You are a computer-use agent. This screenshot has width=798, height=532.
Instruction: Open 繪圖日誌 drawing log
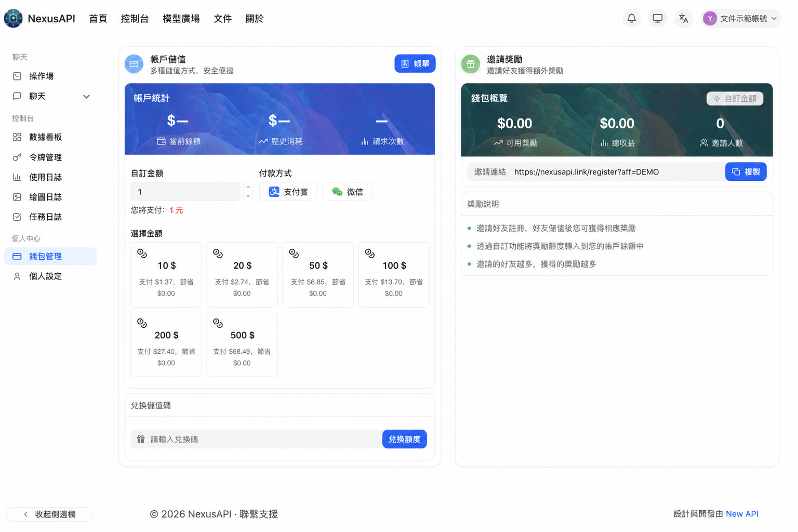(x=50, y=197)
